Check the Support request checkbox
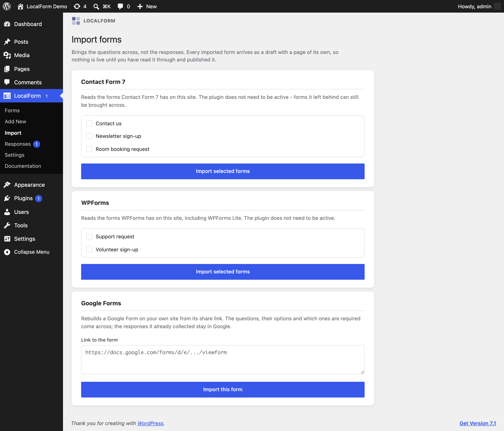The image size is (504, 431). pos(89,237)
